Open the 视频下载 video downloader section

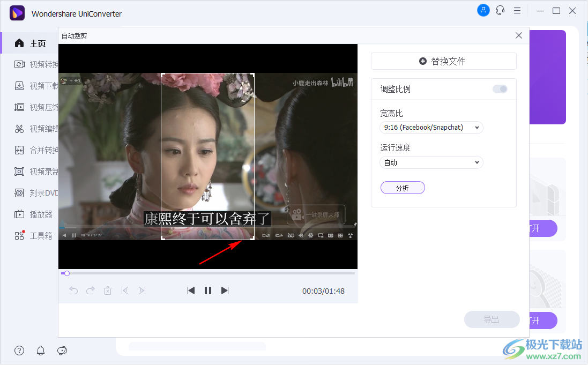[x=36, y=86]
